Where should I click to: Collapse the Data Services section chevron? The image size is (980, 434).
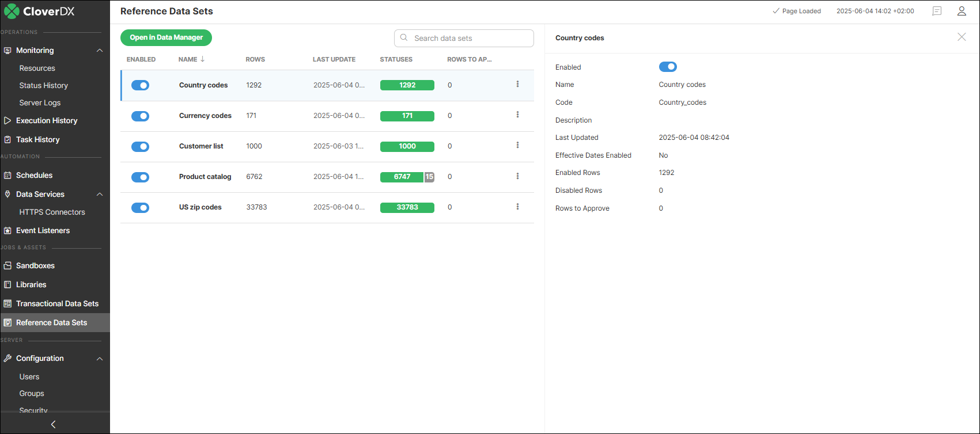(x=100, y=195)
